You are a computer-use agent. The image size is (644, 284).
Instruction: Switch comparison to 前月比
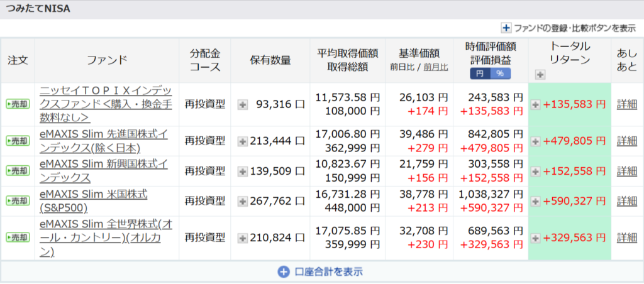435,67
